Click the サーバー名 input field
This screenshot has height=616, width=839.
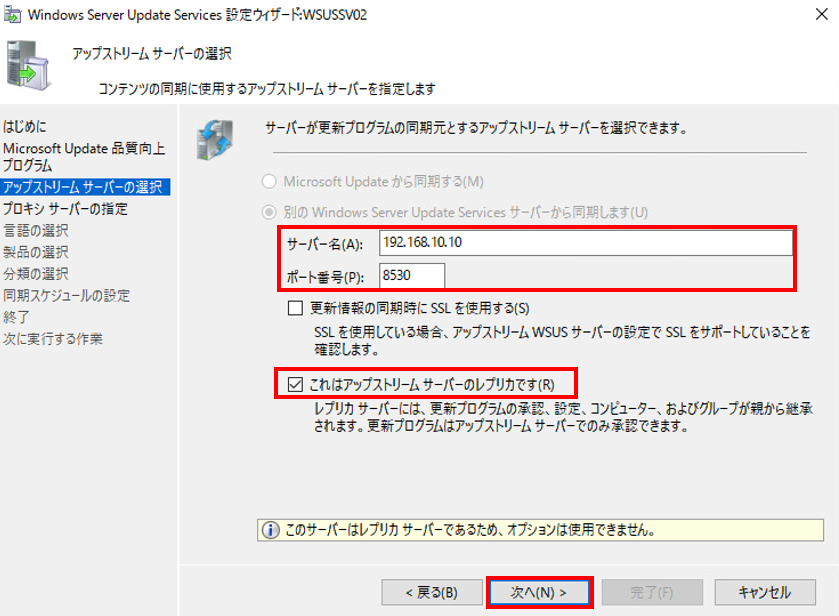pos(586,243)
